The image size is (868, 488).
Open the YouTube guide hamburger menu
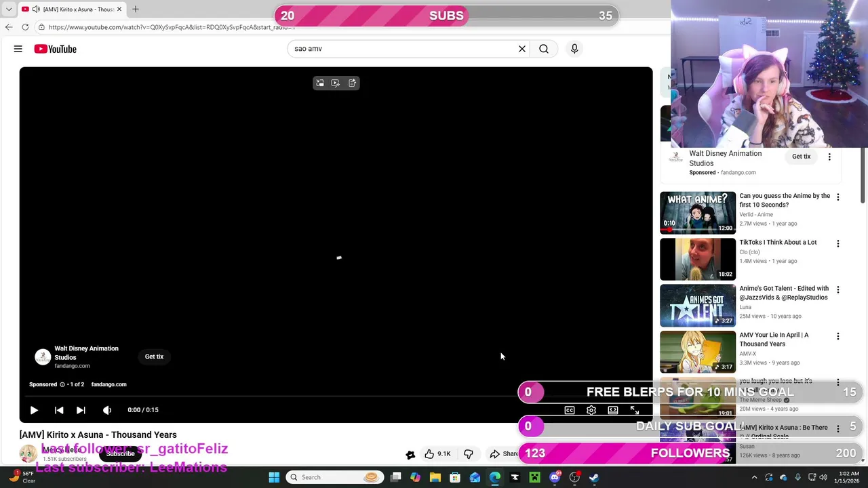click(18, 49)
